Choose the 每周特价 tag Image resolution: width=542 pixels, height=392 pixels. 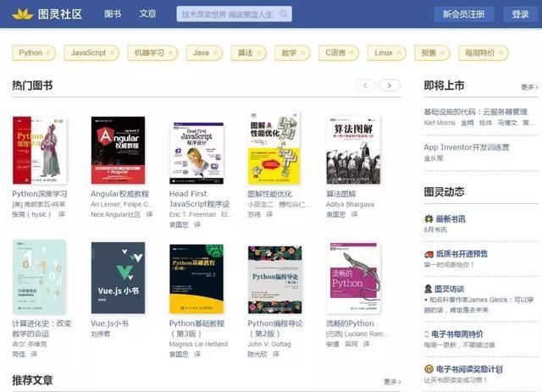pos(481,52)
